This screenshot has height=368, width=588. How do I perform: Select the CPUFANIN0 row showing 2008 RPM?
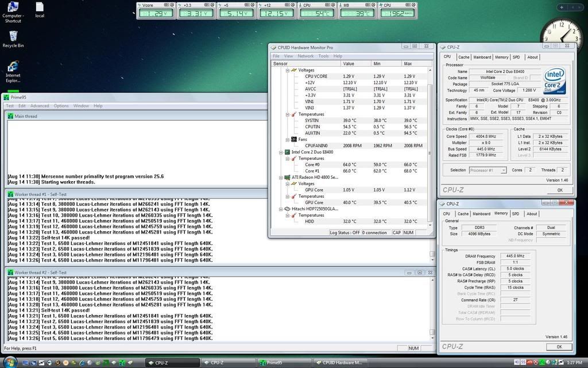point(349,145)
